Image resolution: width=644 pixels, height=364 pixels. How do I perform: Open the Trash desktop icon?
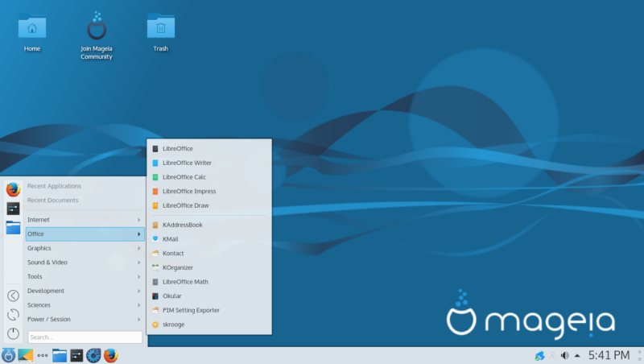pyautogui.click(x=160, y=33)
